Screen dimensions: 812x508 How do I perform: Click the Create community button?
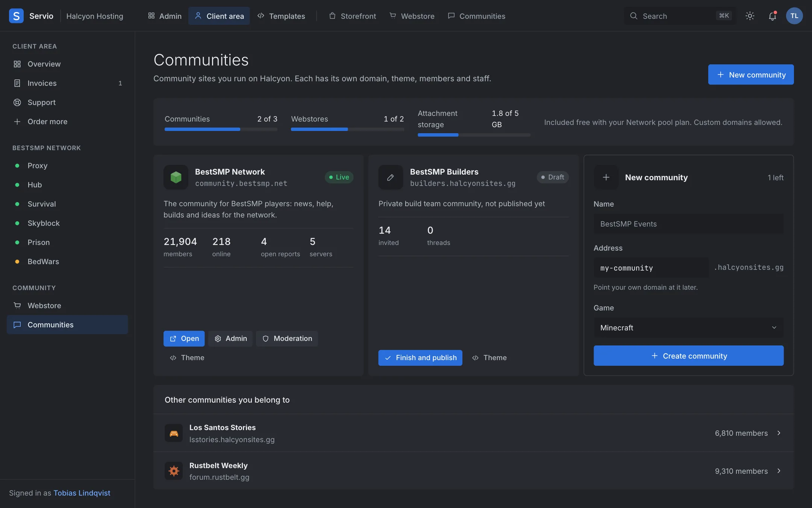(x=688, y=356)
